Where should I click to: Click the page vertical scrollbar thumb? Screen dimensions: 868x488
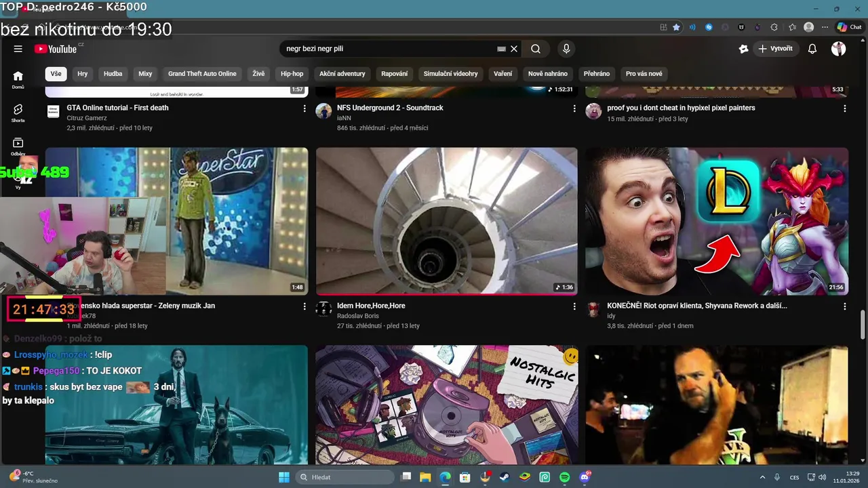tap(863, 324)
